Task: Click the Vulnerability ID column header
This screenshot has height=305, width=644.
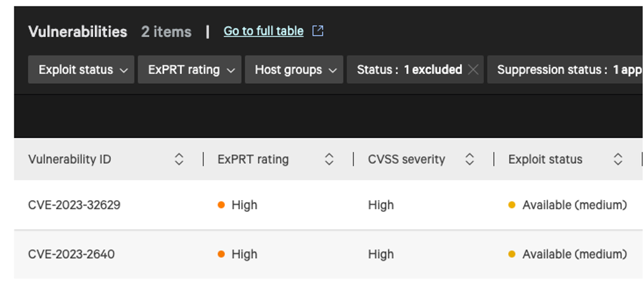Action: click(x=70, y=160)
